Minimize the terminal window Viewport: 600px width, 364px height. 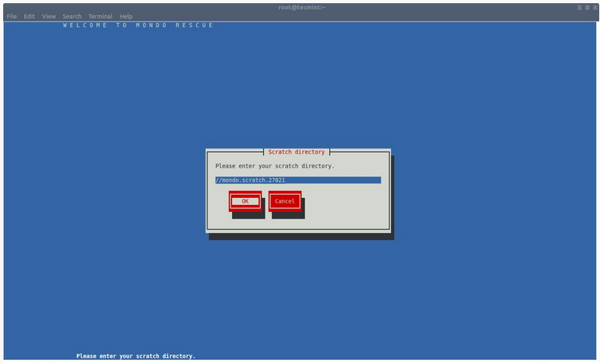pos(579,7)
